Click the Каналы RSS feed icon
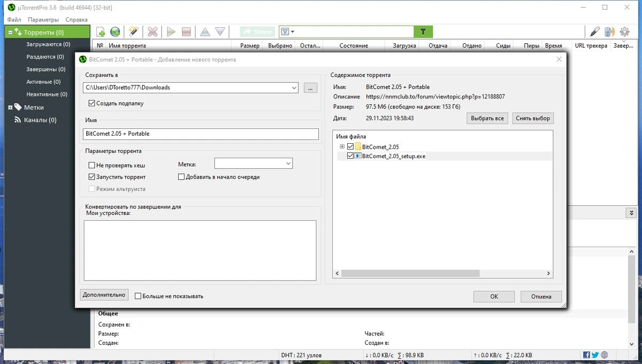The height and width of the screenshot is (364, 642). tap(17, 120)
